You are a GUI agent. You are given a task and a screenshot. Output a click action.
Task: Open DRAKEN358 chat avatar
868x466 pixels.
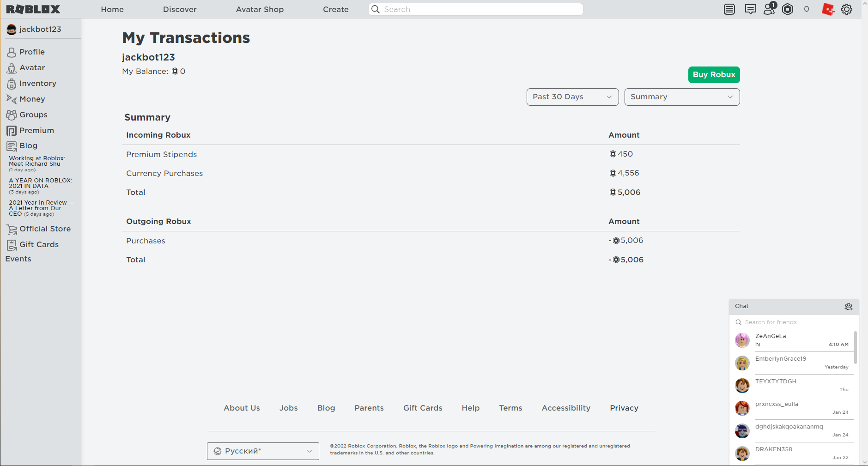coord(742,454)
